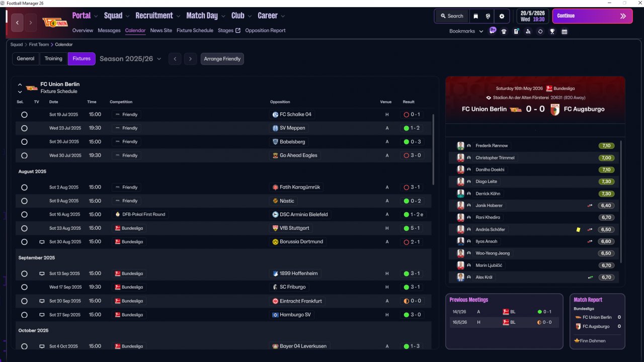Open the player search scouting icon
Viewport: 644px width, 362px height.
528,31
